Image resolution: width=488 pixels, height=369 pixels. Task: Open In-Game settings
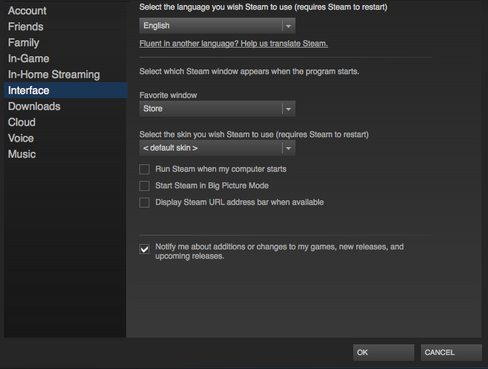pyautogui.click(x=29, y=59)
